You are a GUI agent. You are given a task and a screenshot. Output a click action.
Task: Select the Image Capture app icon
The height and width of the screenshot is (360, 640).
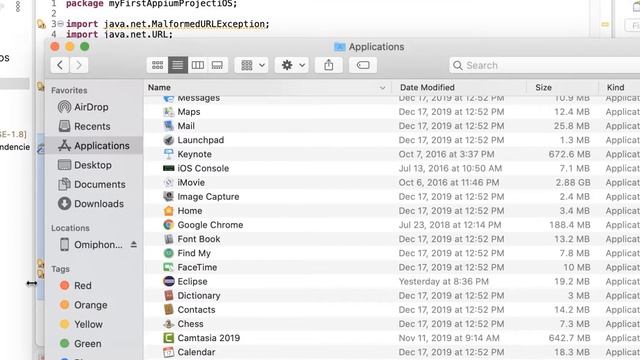169,197
